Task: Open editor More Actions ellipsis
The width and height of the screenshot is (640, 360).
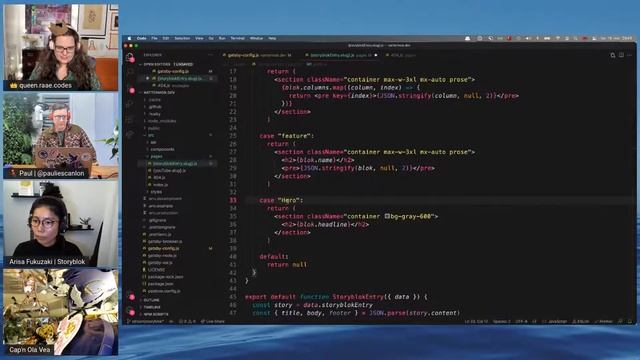Action: point(629,55)
